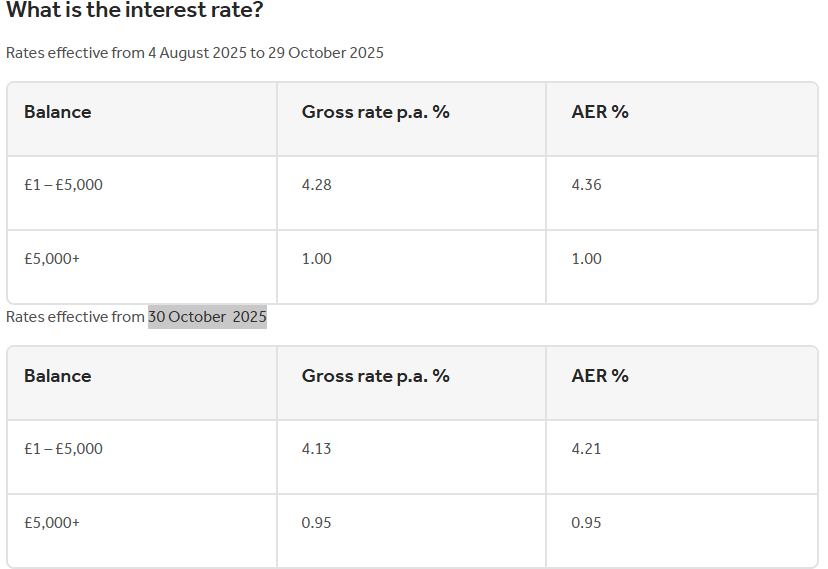Click the first table's £1 – £5,000 balance cell
Viewport: 828px width, 569px height.
point(142,193)
